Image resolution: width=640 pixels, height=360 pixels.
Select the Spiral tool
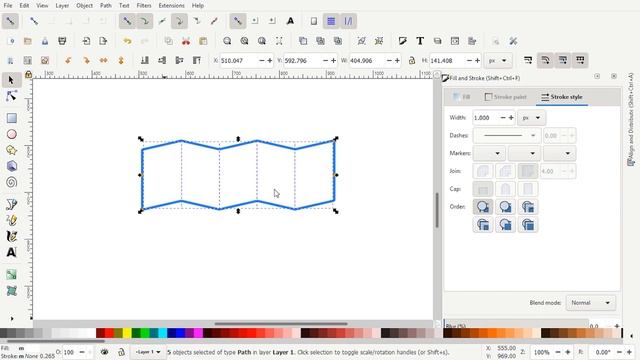pos(11,182)
